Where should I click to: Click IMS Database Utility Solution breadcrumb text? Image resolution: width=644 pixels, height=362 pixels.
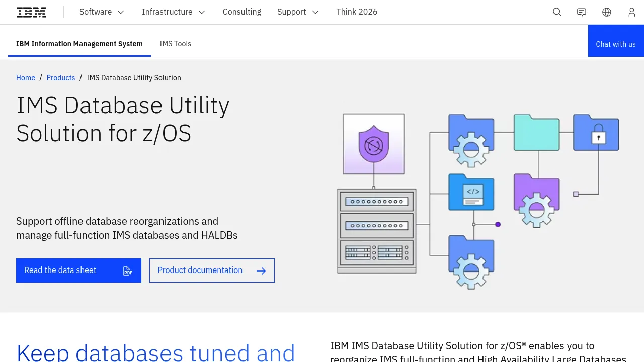coord(134,78)
